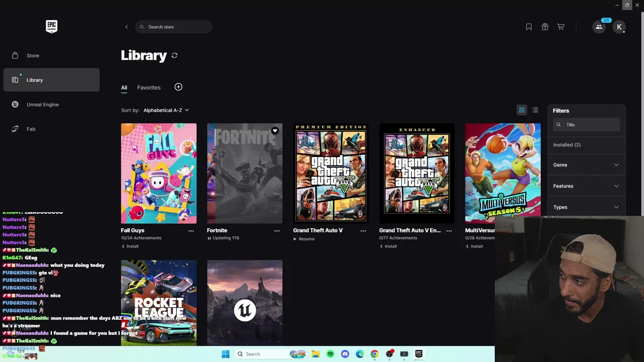The height and width of the screenshot is (362, 644).
Task: Click the Grand Theft Auto V title
Action: click(x=318, y=230)
